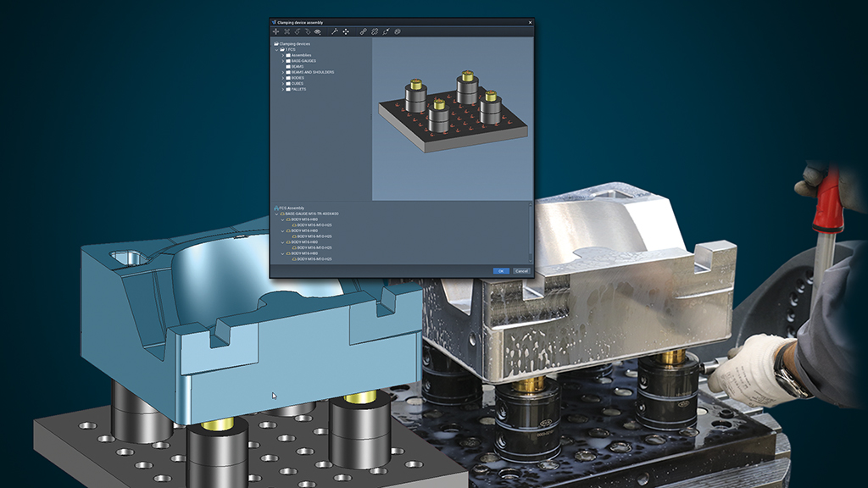Select the FCS Assembly root item
The height and width of the screenshot is (488, 868).
(292, 208)
